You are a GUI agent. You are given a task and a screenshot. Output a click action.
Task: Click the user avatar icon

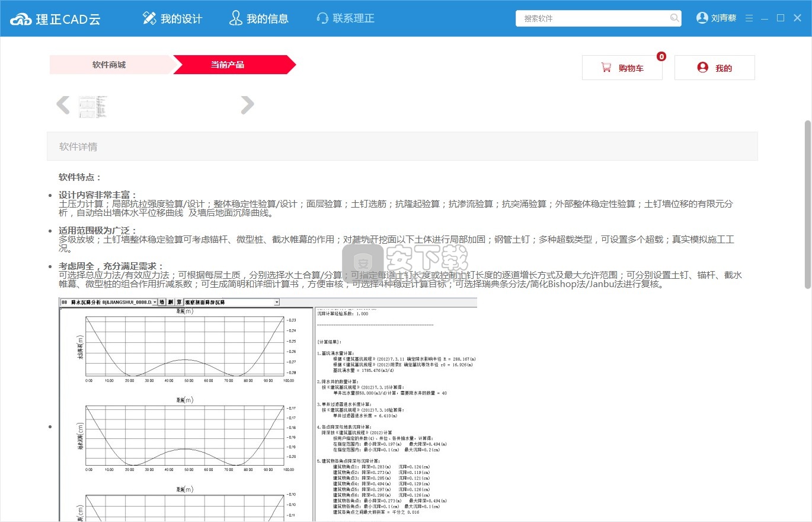click(702, 18)
